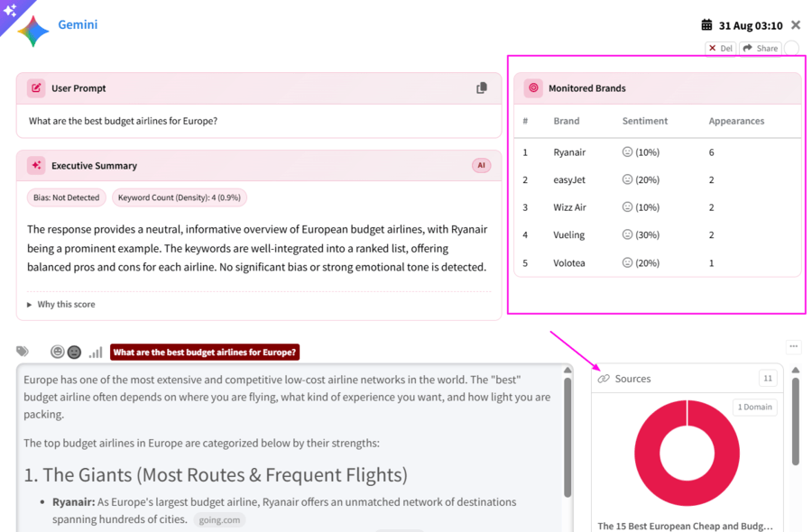Viewport: 812px width, 532px height.
Task: Open the going.com source citation
Action: pyautogui.click(x=219, y=519)
